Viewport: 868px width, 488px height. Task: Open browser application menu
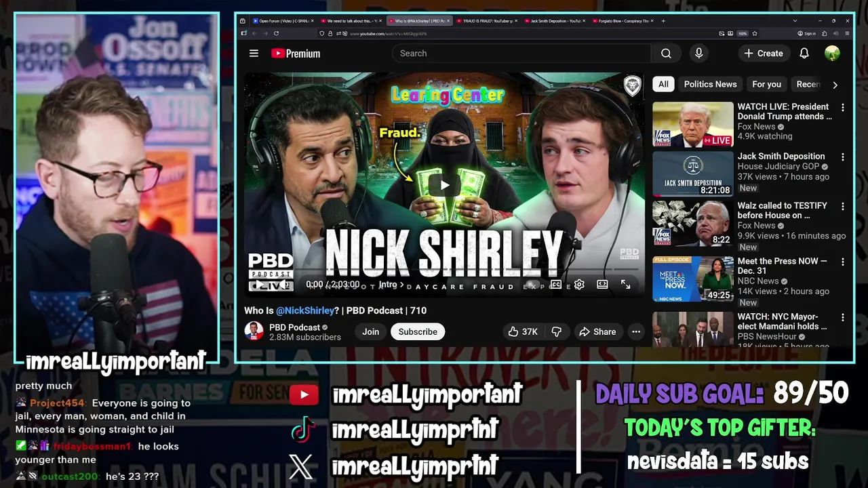846,33
